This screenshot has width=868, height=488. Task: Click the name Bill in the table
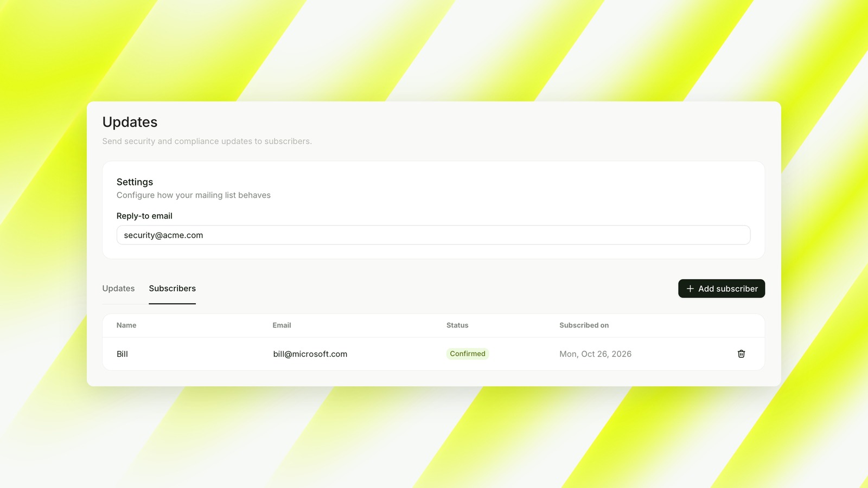coord(122,354)
